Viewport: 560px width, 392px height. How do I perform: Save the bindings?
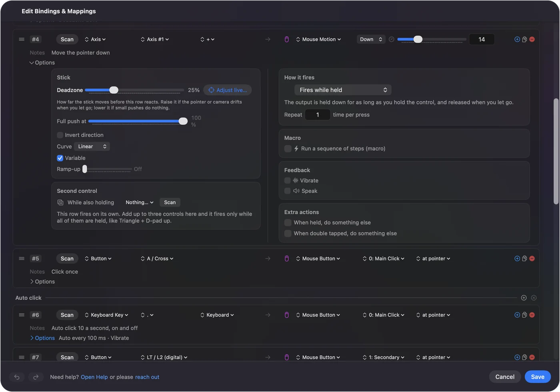click(x=538, y=377)
